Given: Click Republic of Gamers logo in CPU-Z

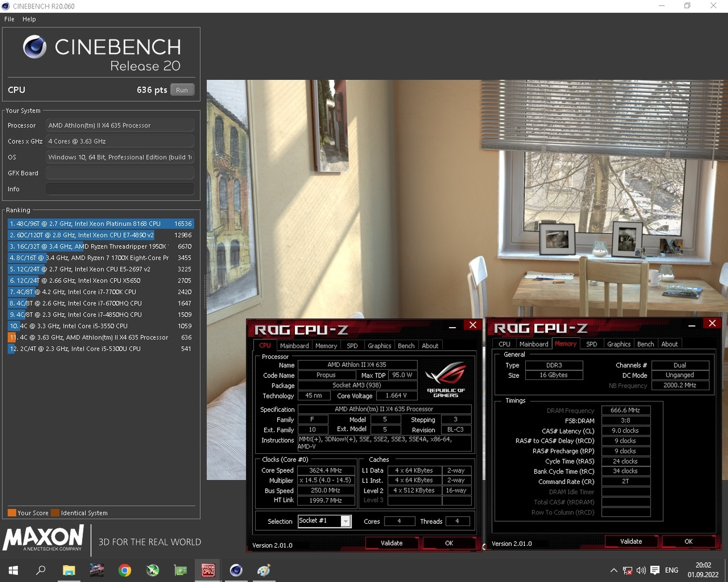Looking at the screenshot, I should [x=445, y=380].
